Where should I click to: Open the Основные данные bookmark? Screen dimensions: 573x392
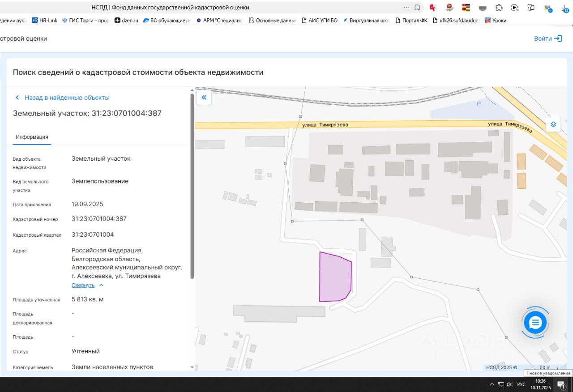pyautogui.click(x=273, y=20)
